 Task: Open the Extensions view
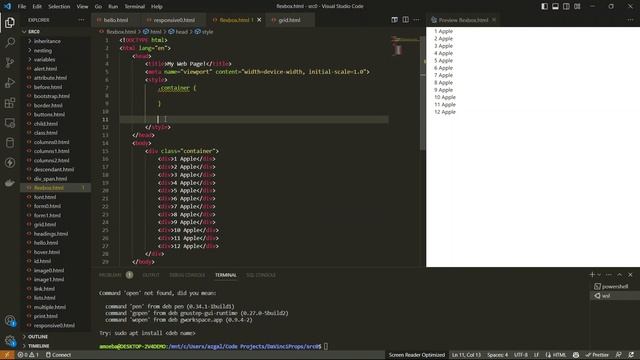(x=10, y=102)
